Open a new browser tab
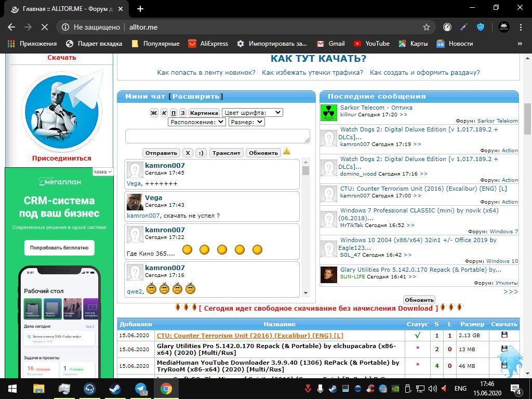Image resolution: width=532 pixels, height=399 pixels. [x=140, y=9]
